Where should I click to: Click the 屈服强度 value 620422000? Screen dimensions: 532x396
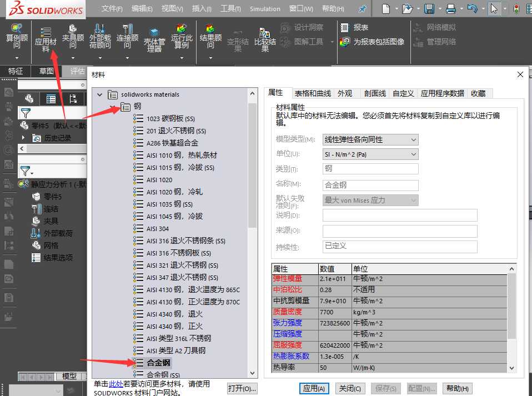pos(334,345)
